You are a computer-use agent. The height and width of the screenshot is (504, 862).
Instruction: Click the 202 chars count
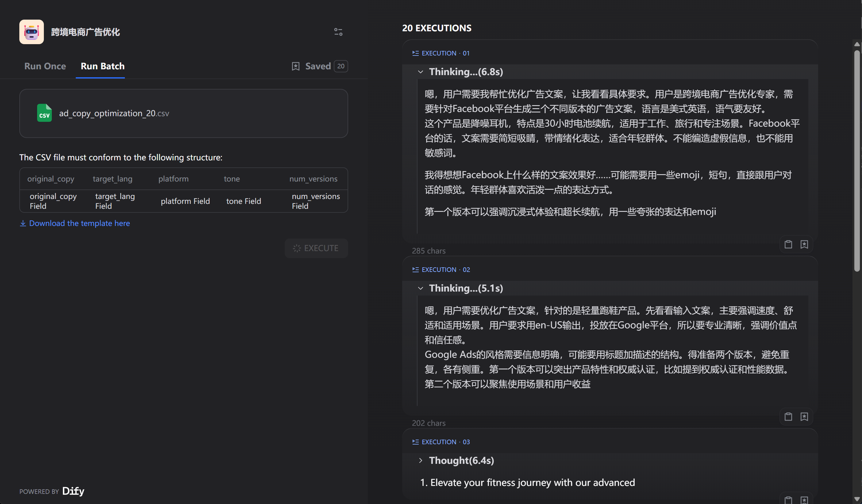pos(429,423)
